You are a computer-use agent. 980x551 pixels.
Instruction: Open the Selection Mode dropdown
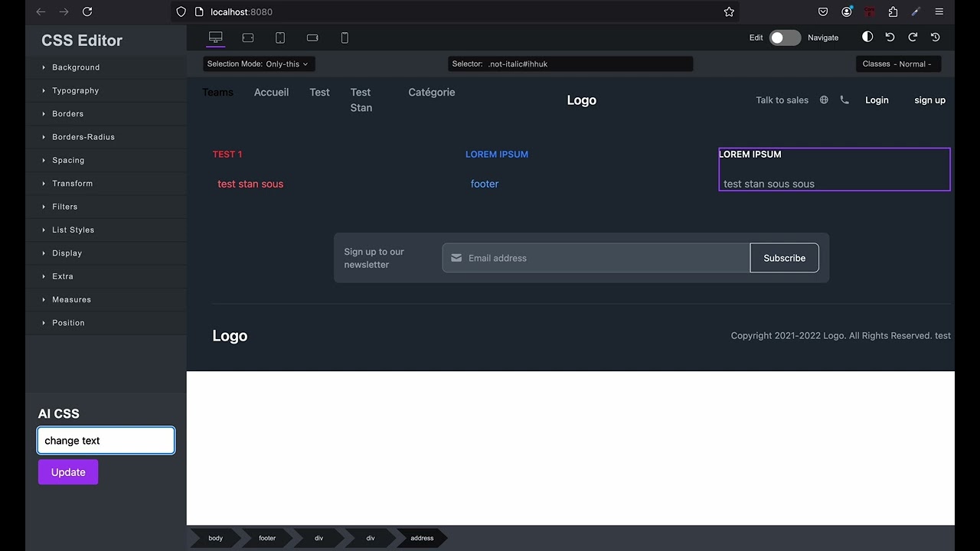tap(259, 64)
